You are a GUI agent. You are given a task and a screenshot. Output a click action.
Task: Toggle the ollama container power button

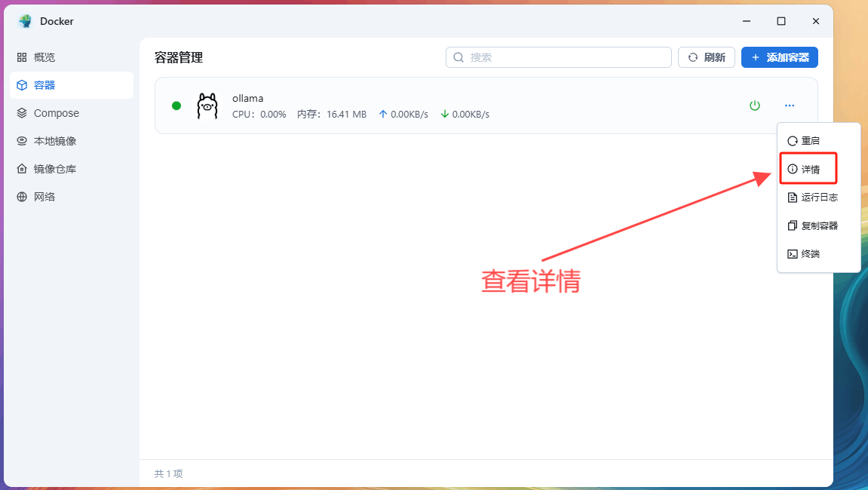754,106
